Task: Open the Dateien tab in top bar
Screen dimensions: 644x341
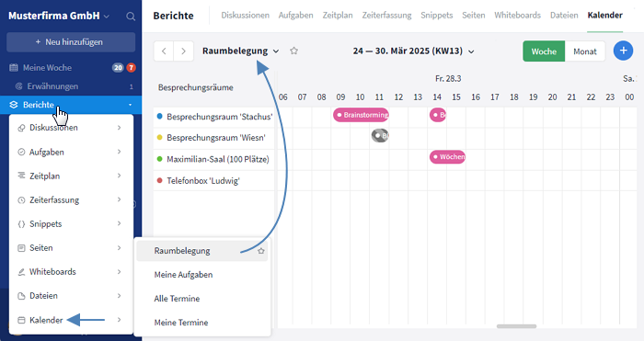Action: point(564,16)
